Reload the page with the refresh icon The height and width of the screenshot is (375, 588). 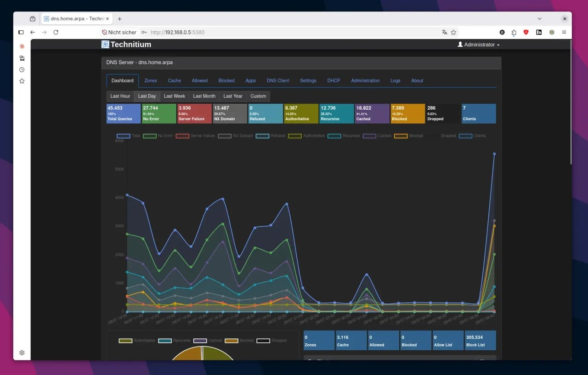(x=56, y=32)
